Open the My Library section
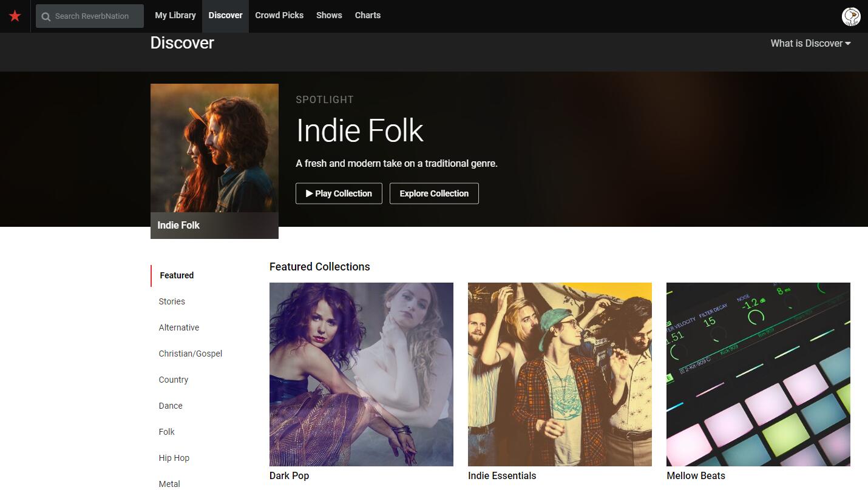The height and width of the screenshot is (490, 868). (175, 15)
